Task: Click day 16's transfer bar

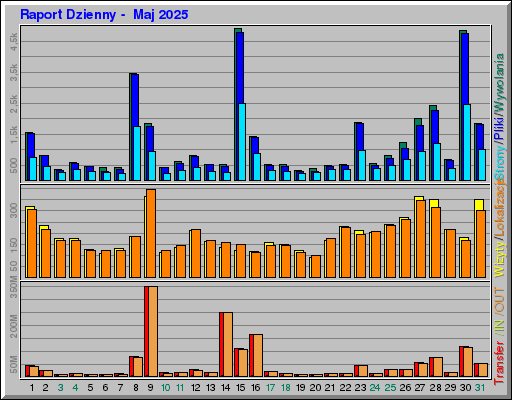Action: point(256,355)
